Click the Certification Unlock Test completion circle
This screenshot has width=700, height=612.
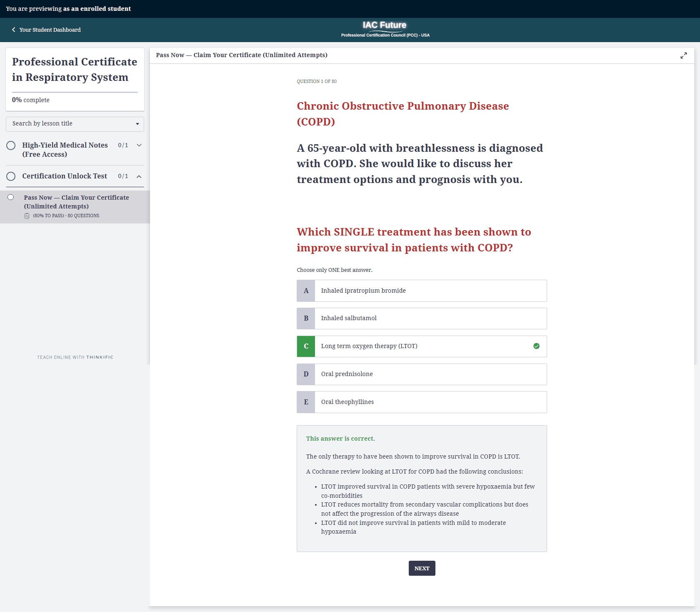pyautogui.click(x=11, y=176)
